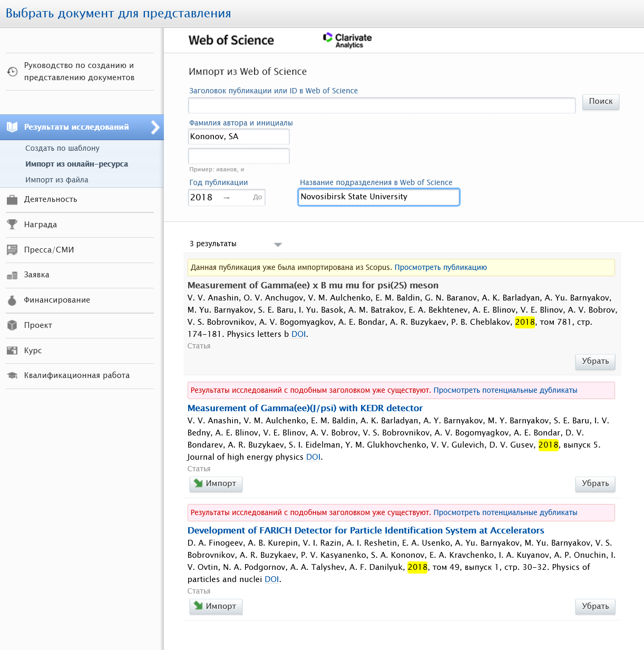
Task: Open the results count dropdown arrow
Action: pyautogui.click(x=278, y=245)
